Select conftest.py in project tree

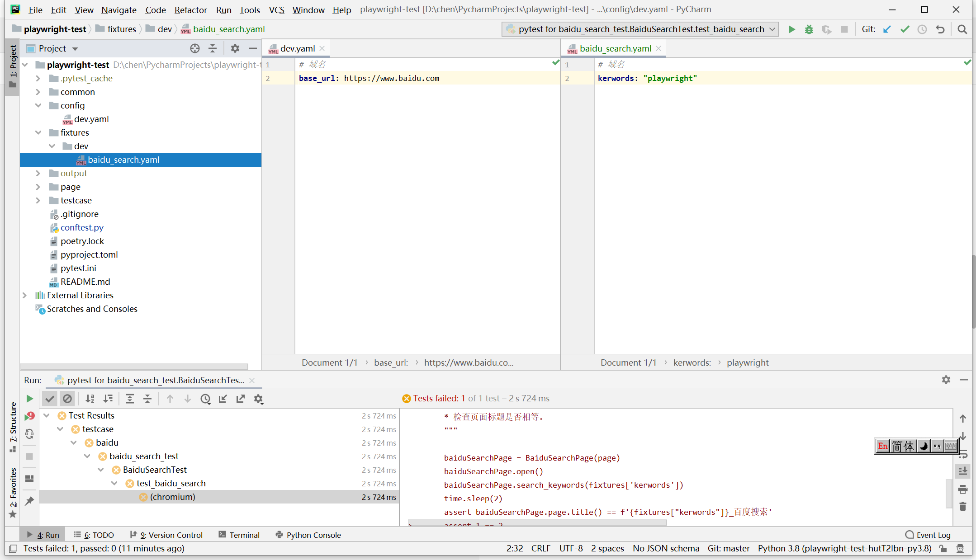pos(82,227)
